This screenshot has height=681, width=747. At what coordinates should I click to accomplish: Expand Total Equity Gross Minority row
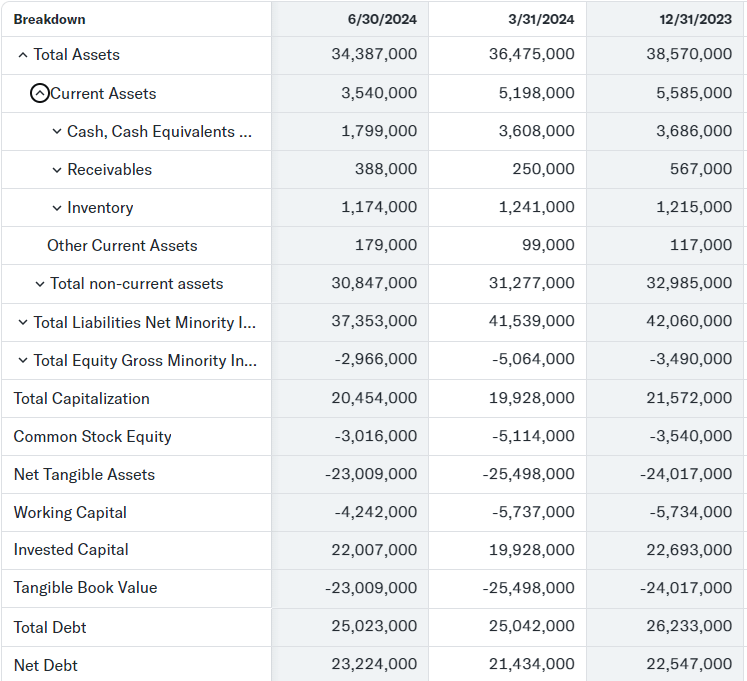click(x=23, y=360)
